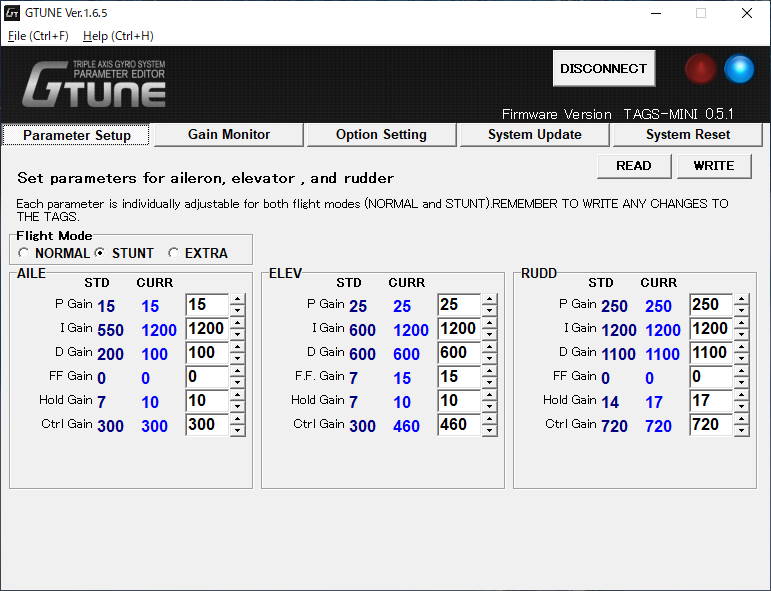Open the System Reset tab
Viewport: 771px width, 591px height.
click(x=687, y=135)
